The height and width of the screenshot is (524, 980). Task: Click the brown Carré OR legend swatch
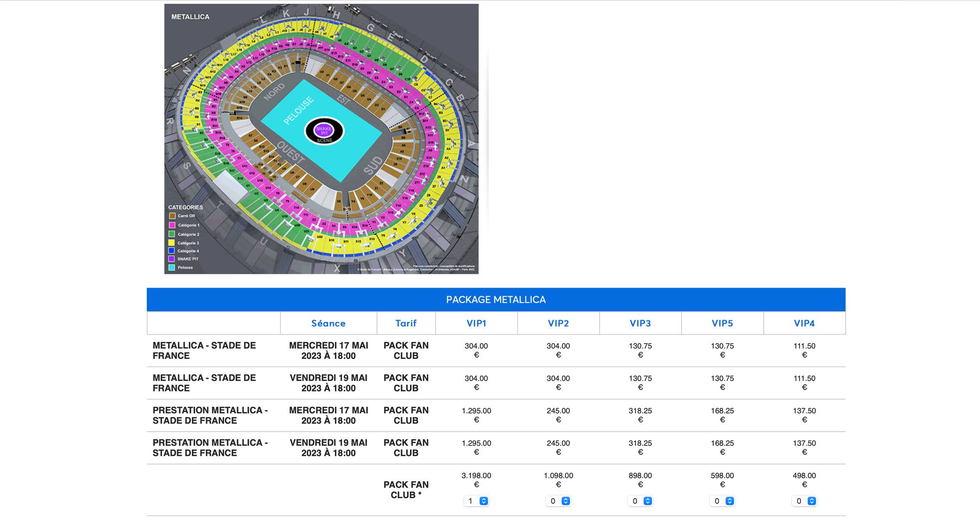click(172, 216)
